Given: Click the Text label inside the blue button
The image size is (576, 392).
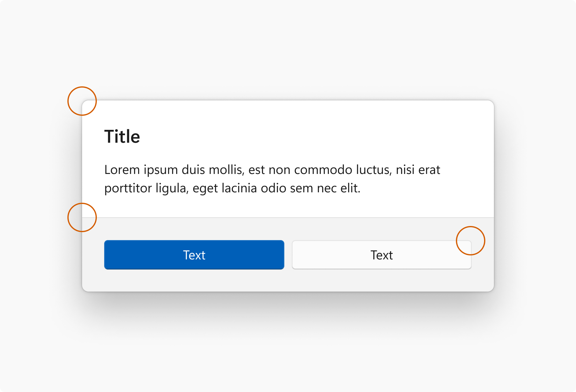Looking at the screenshot, I should click(194, 254).
